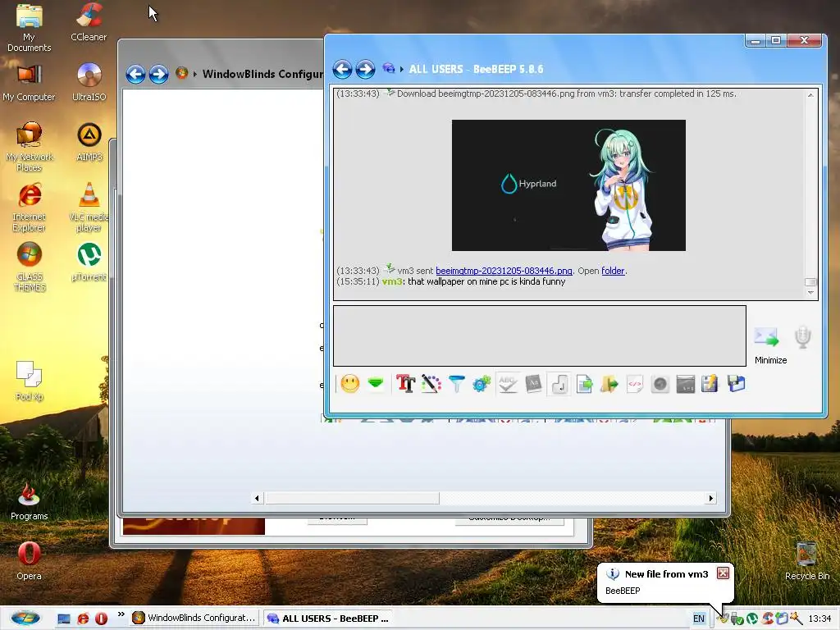Select Pod Xp desktop icon
840x630 pixels.
[29, 381]
